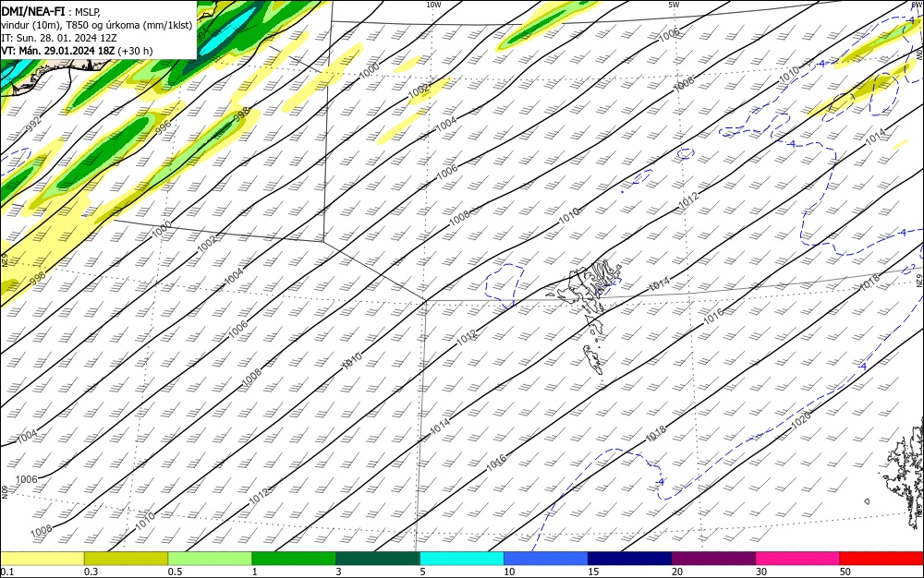The image size is (924, 578).
Task: Select the 'IT: Sun. 28. 01. 2024 12Z' line
Action: (58, 38)
